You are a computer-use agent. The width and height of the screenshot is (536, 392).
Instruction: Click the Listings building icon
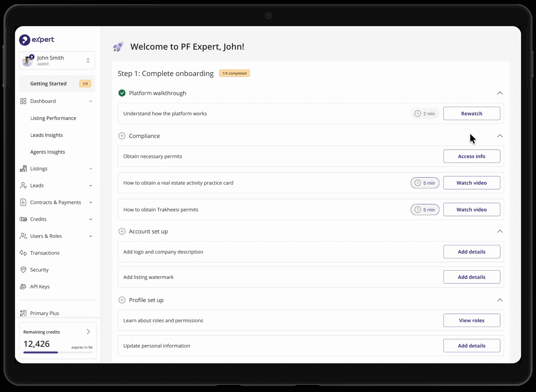23,169
